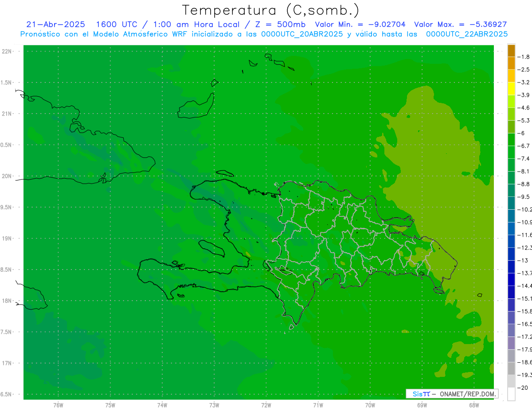Pick the yellow swatch between -3.2 and -3.9

pyautogui.click(x=511, y=89)
